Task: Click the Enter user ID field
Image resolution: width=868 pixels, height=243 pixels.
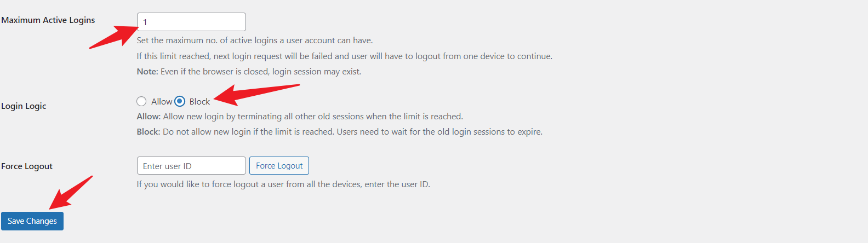Action: coord(191,166)
